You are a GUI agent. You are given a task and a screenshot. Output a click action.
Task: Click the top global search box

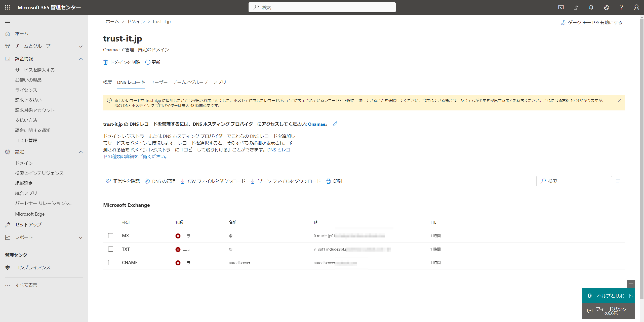[322, 7]
